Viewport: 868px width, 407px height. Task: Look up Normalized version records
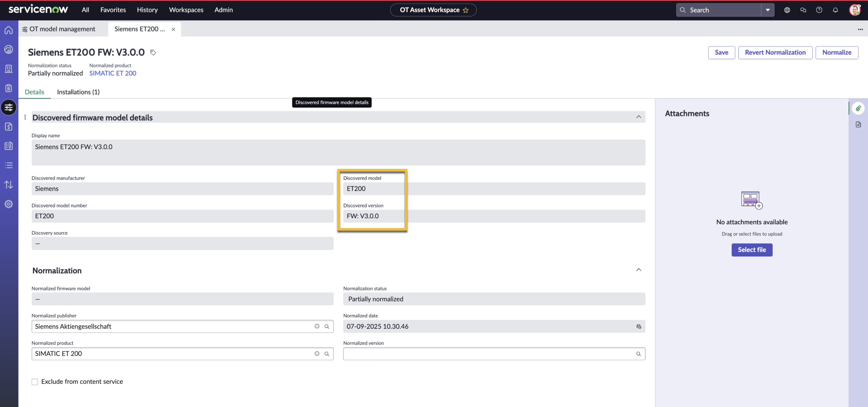[638, 354]
